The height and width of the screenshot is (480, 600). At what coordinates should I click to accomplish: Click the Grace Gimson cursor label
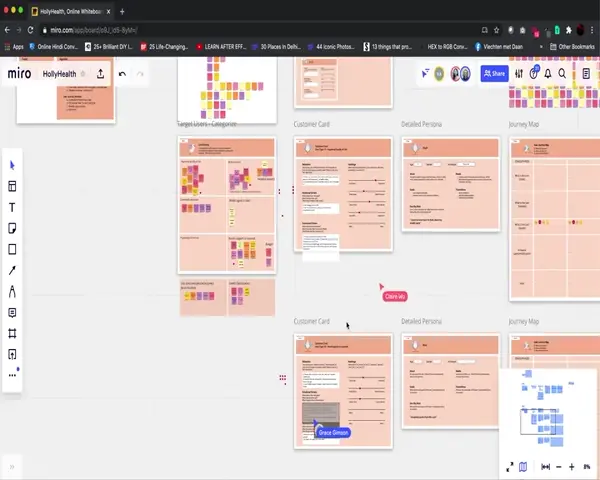[333, 433]
